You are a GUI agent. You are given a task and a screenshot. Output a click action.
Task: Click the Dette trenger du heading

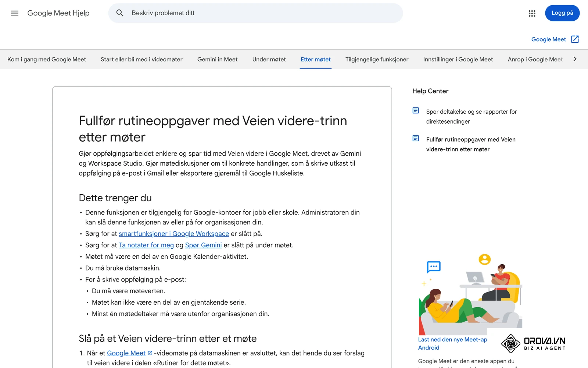[x=115, y=198]
